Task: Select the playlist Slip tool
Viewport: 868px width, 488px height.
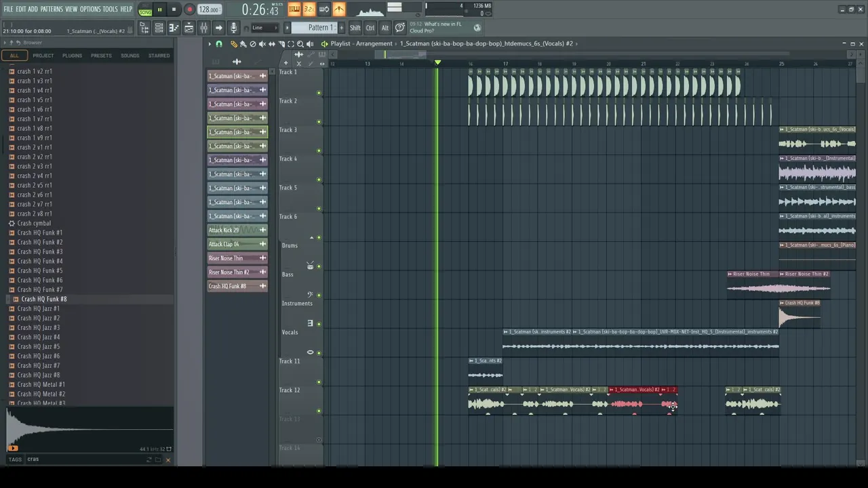Action: 272,44
